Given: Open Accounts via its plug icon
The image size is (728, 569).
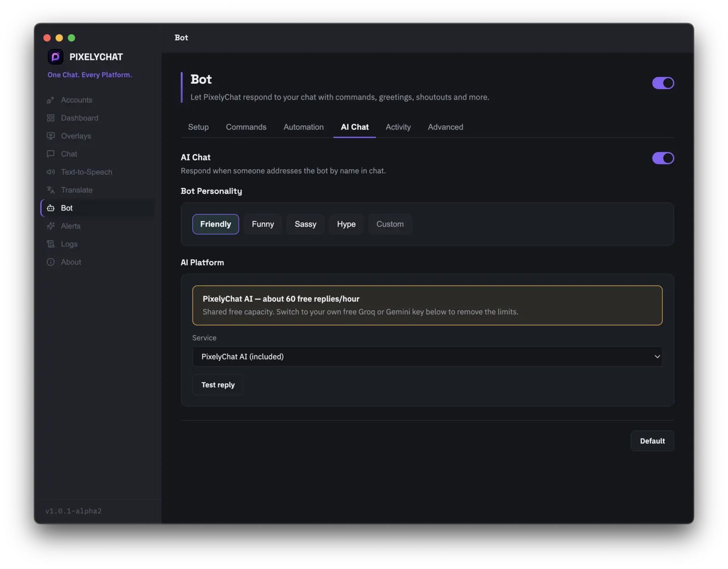Looking at the screenshot, I should [x=51, y=100].
